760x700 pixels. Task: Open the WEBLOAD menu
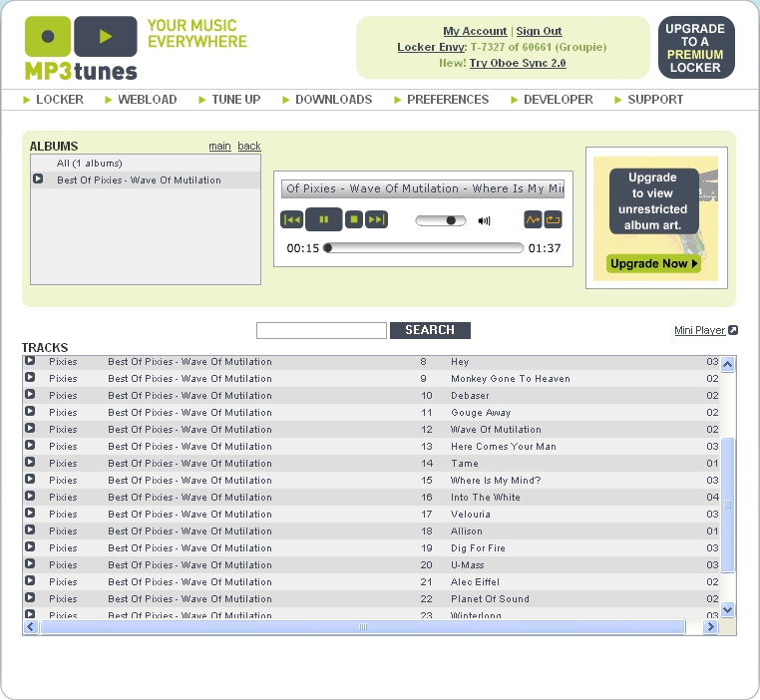(148, 100)
